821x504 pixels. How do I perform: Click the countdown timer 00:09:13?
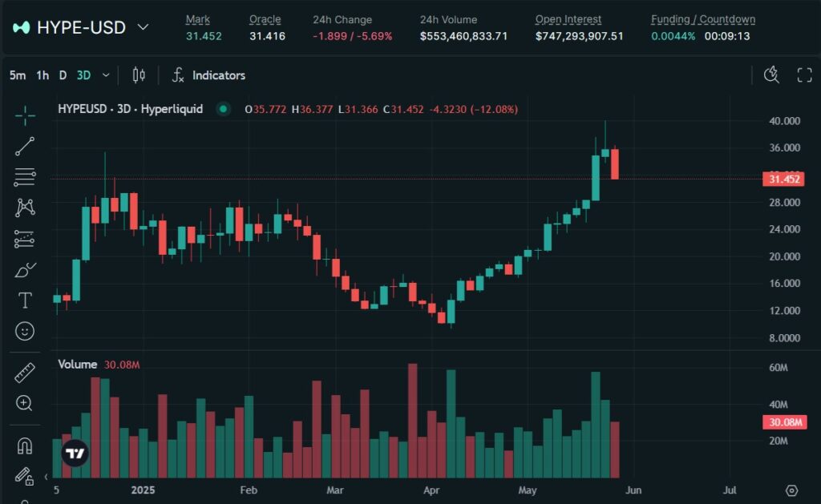[x=726, y=36]
